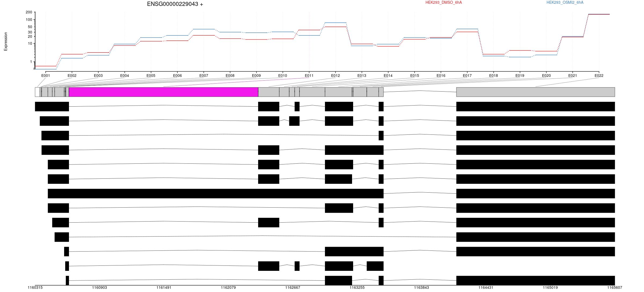Select the HEK293_DMSO_6hA legend label
Image resolution: width=644 pixels, height=292 pixels.
pyautogui.click(x=444, y=2)
